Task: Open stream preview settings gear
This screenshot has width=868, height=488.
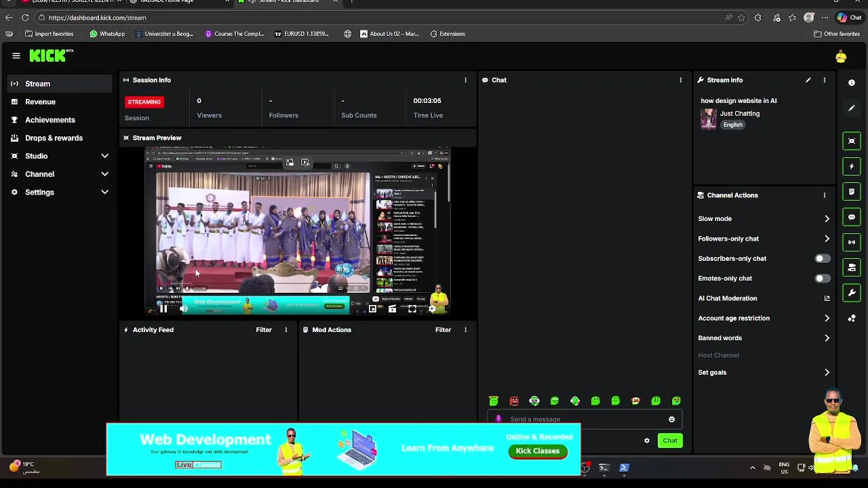Action: pos(432,309)
